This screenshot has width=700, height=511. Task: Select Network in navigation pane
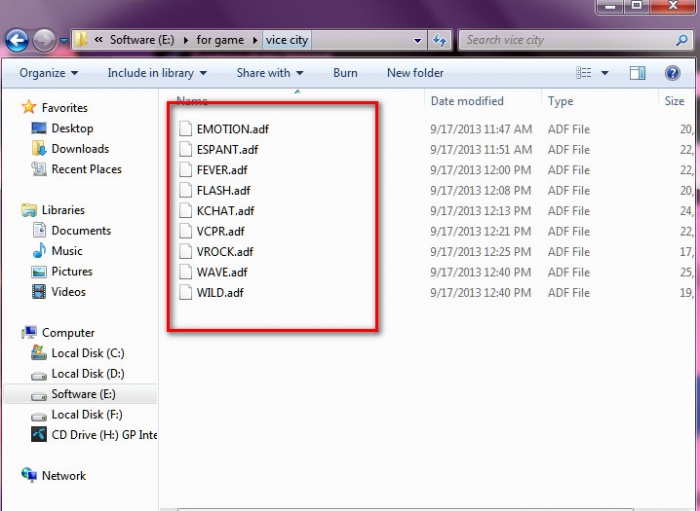63,476
